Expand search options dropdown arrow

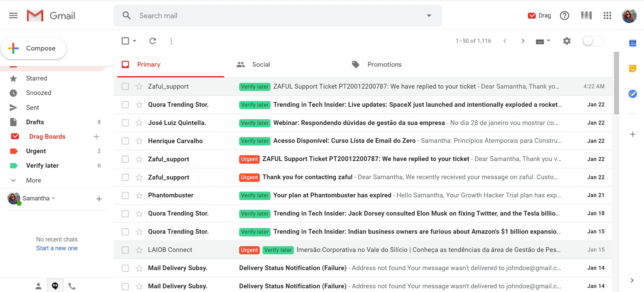(429, 15)
